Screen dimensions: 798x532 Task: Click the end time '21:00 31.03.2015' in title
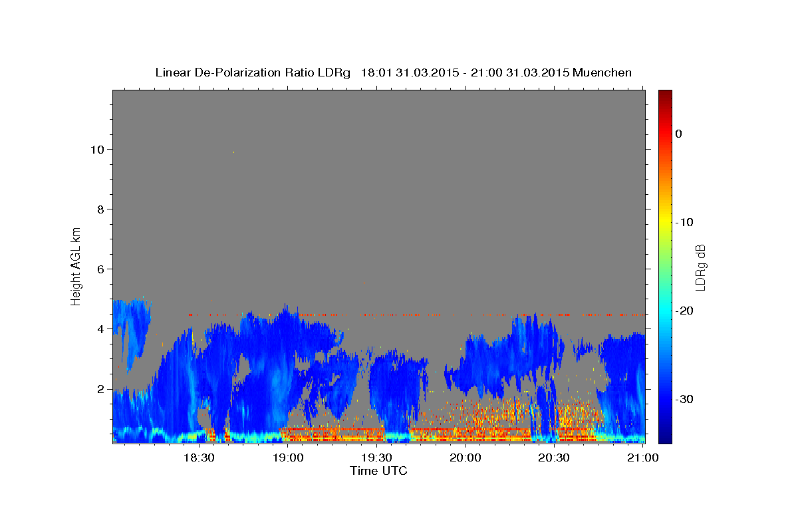tap(519, 72)
